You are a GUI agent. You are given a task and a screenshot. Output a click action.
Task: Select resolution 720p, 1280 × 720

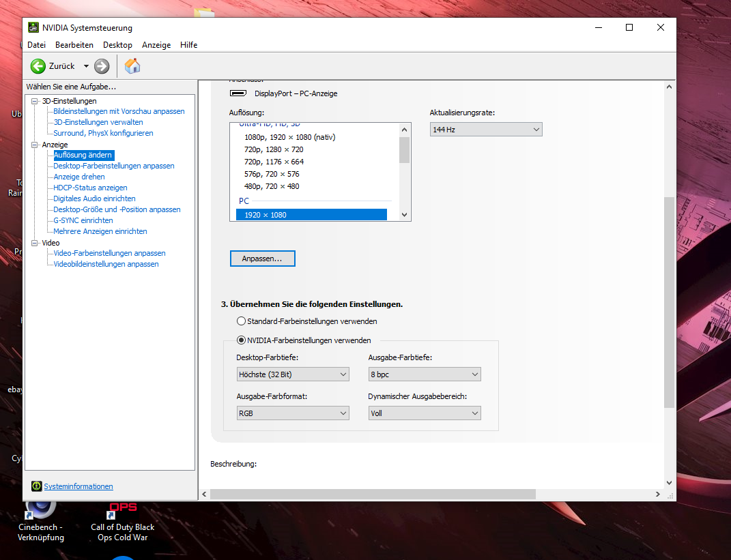coord(274,149)
